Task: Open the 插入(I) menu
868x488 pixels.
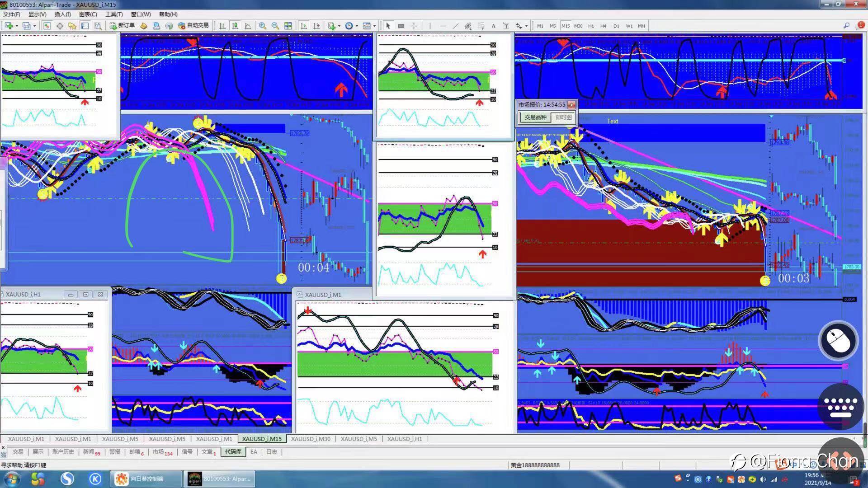Action: tap(62, 14)
